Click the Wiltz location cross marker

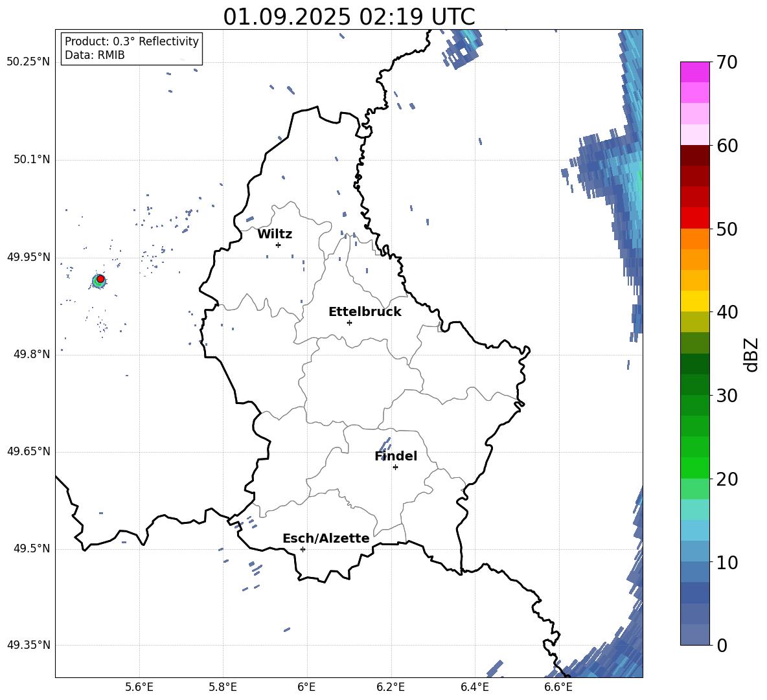tap(279, 245)
